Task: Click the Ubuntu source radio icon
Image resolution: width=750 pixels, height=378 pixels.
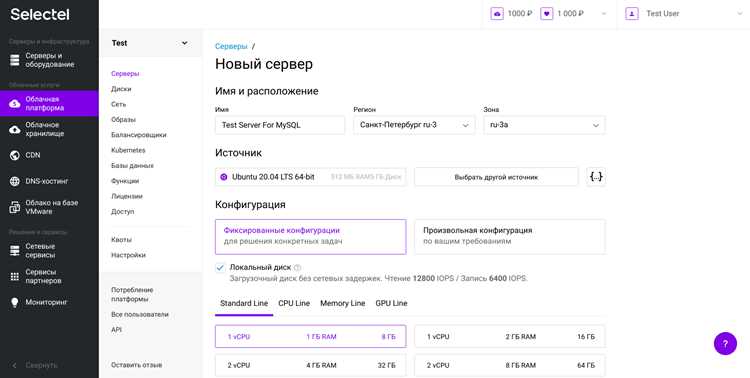Action: (x=223, y=177)
